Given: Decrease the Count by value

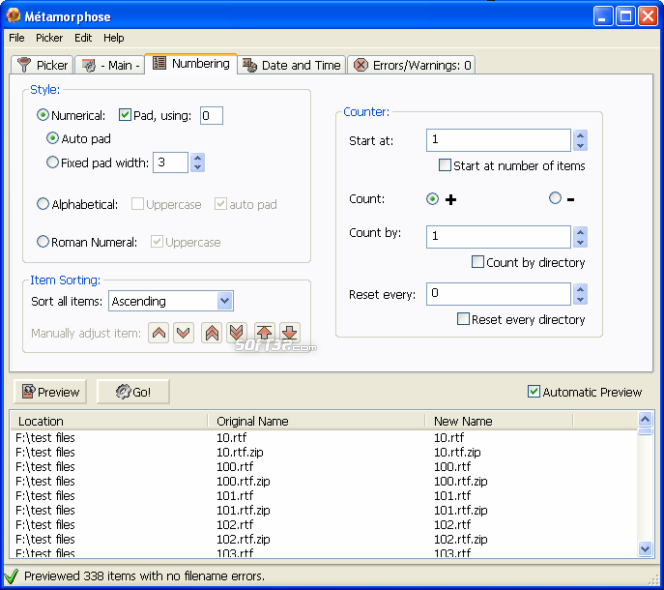Looking at the screenshot, I should pyautogui.click(x=580, y=242).
